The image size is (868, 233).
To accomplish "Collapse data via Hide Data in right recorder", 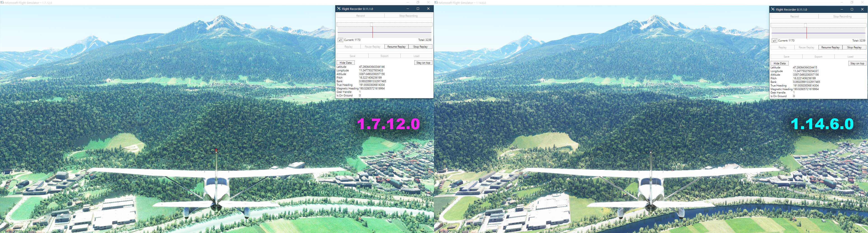I will point(779,63).
